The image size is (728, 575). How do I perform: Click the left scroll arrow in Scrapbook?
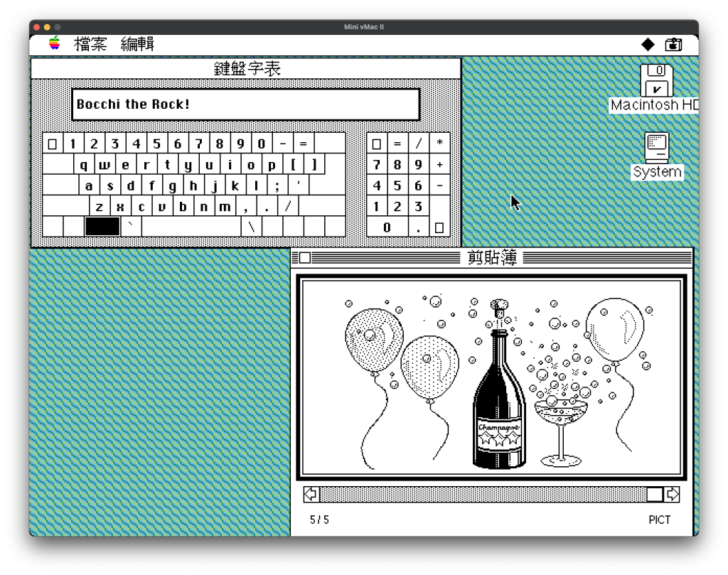pyautogui.click(x=311, y=494)
